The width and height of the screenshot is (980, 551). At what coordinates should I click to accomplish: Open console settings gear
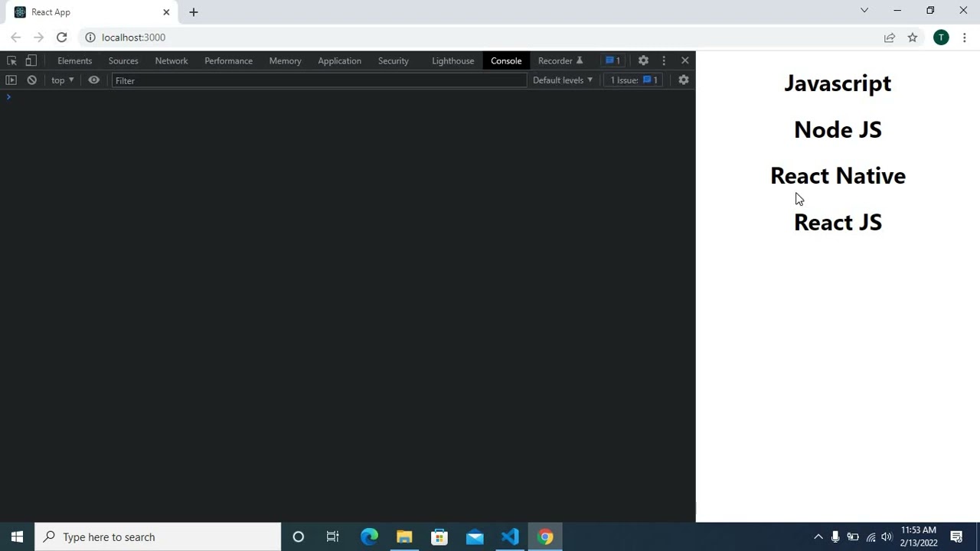[684, 80]
